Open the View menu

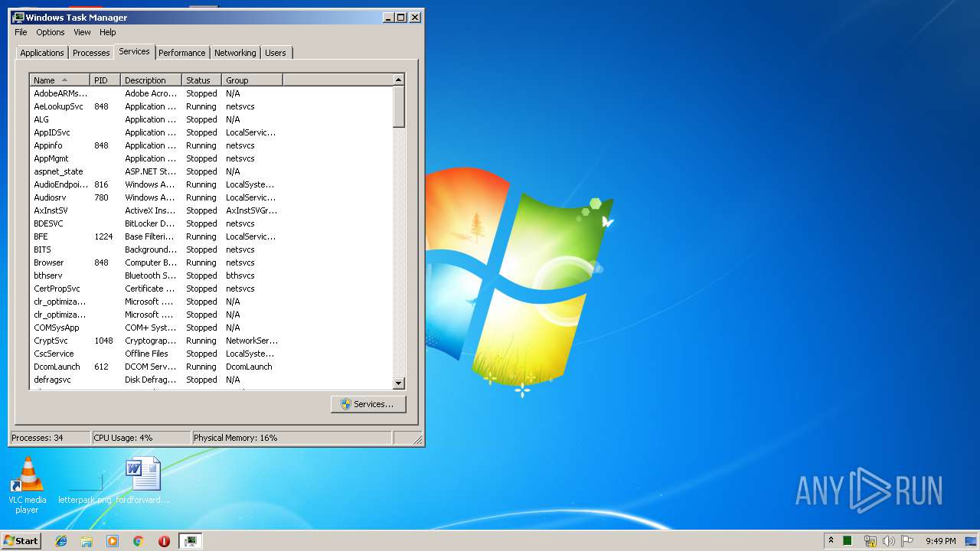(x=82, y=32)
